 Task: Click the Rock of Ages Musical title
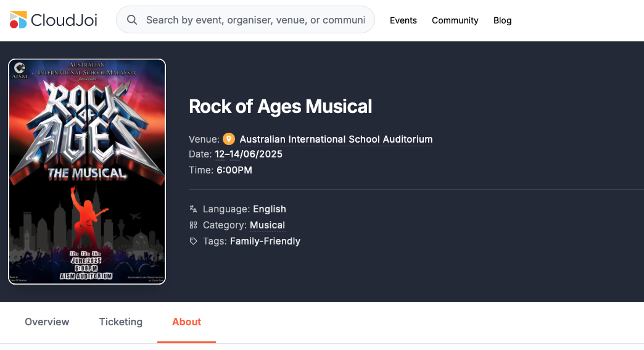[280, 106]
